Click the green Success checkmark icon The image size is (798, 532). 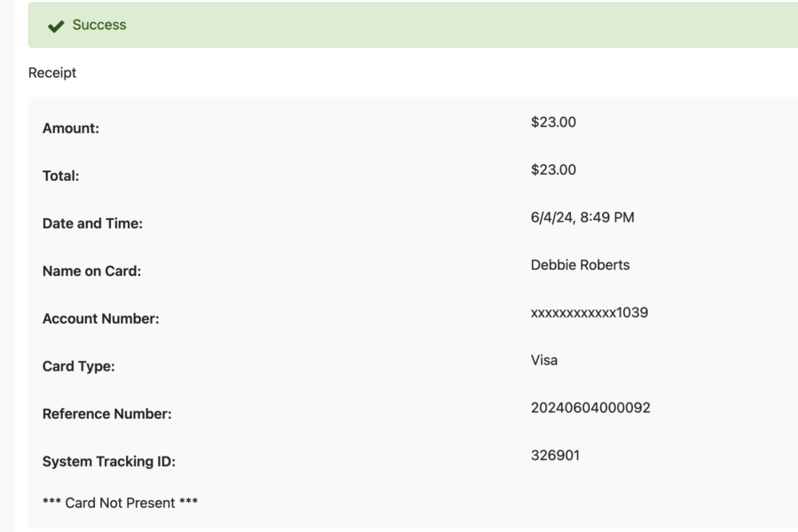pyautogui.click(x=56, y=26)
